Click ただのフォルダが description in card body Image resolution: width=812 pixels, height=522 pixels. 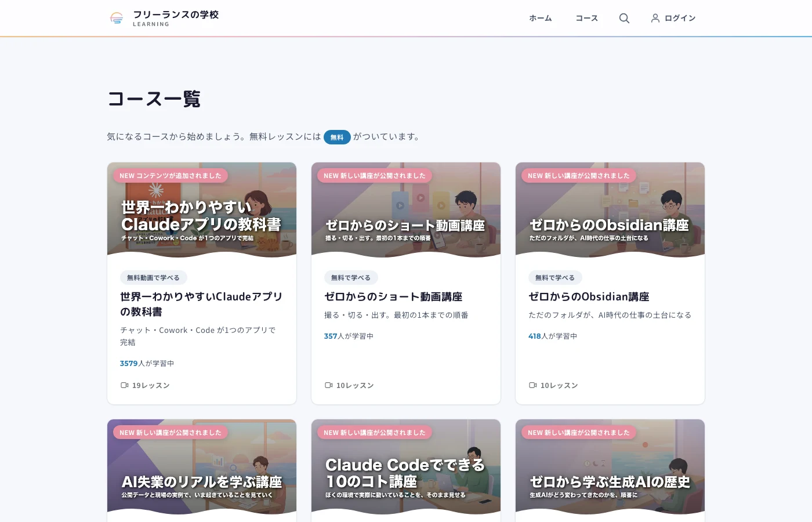click(610, 316)
